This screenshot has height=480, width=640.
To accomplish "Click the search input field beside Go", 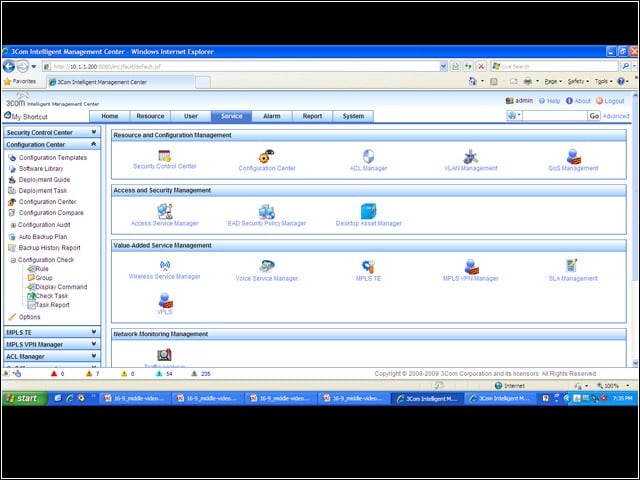I will tap(555, 116).
